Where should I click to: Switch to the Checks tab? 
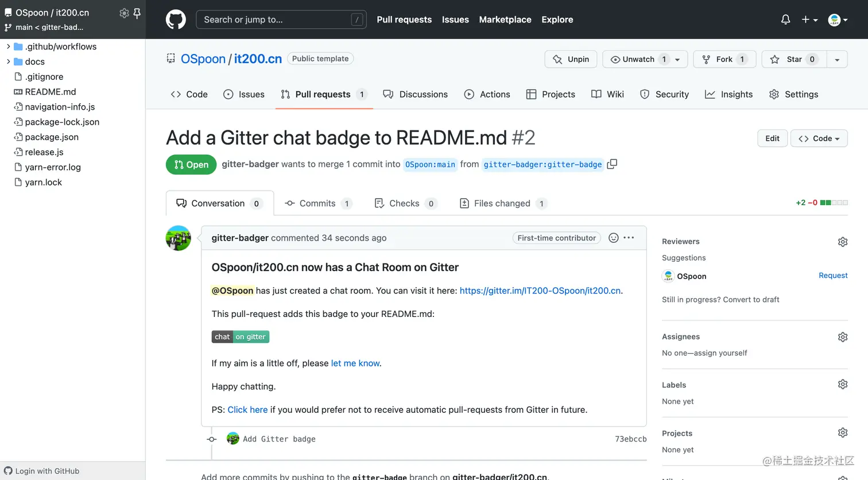tap(406, 203)
